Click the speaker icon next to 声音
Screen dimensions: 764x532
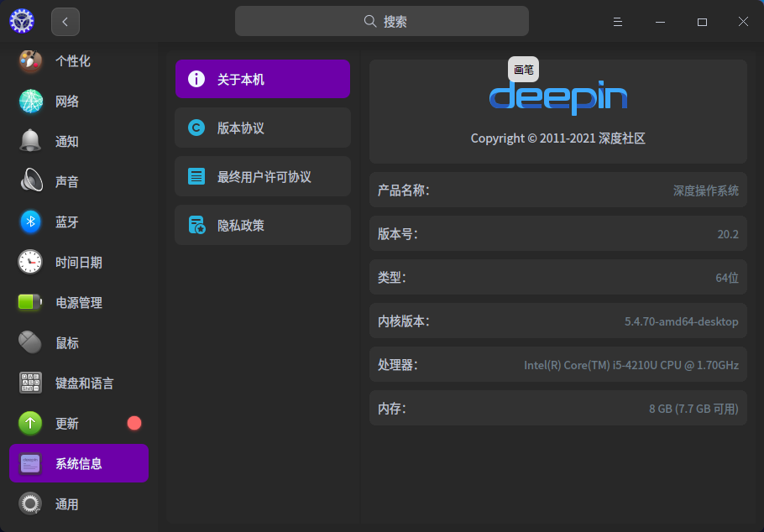pos(31,180)
